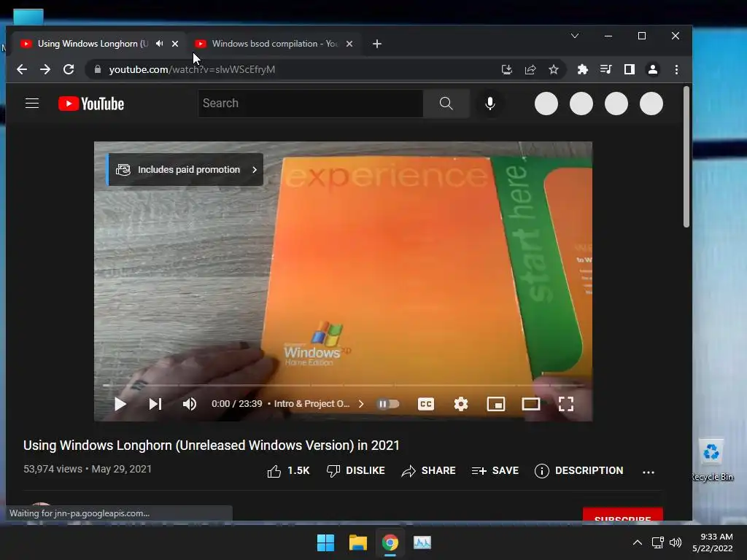The height and width of the screenshot is (560, 747).
Task: Close the Windows bsod compilation tab
Action: (349, 44)
